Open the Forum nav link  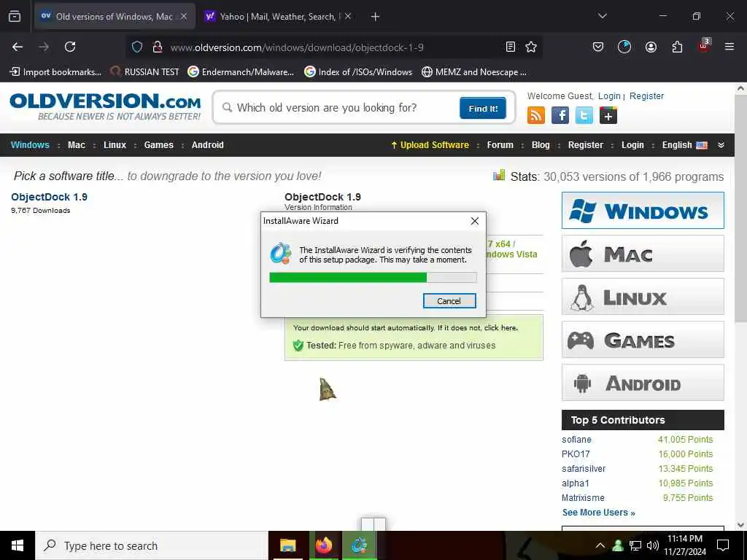(500, 145)
